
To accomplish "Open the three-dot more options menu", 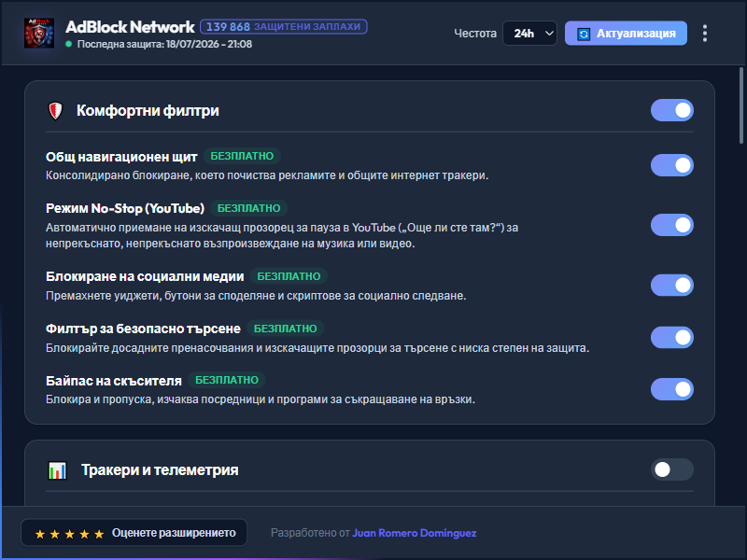I will click(x=705, y=34).
